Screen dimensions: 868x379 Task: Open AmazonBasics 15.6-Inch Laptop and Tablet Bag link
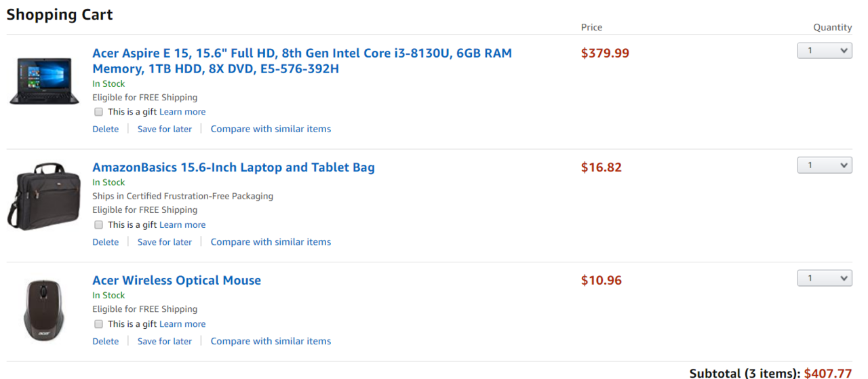233,167
